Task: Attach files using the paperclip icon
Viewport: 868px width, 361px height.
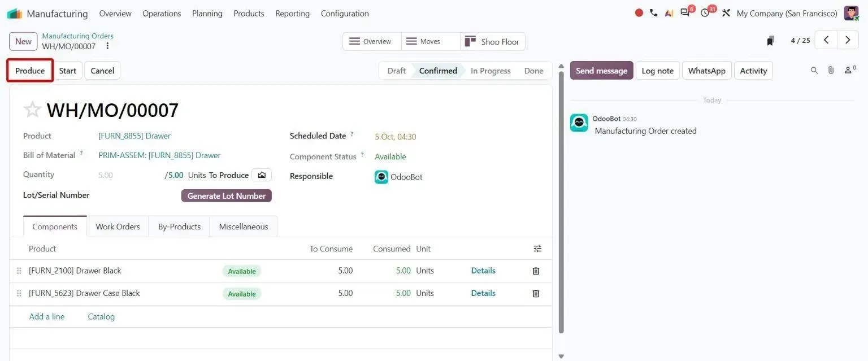Action: [831, 71]
